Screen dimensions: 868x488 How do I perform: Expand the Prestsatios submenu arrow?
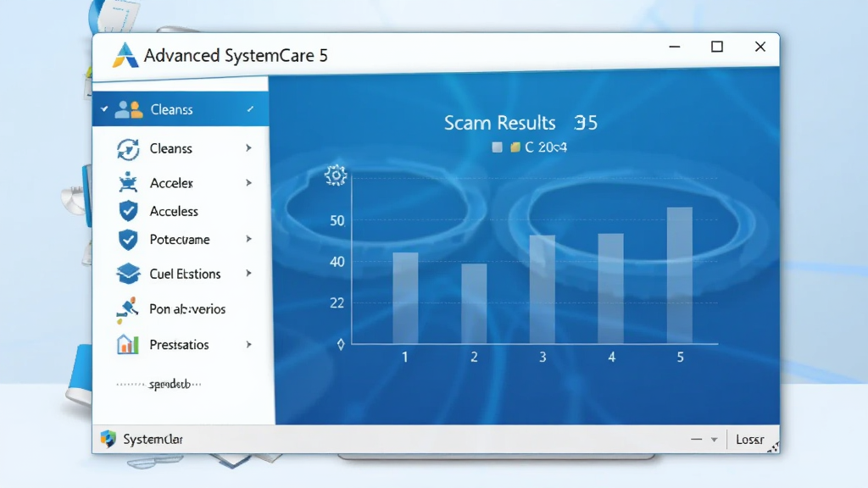(x=248, y=344)
